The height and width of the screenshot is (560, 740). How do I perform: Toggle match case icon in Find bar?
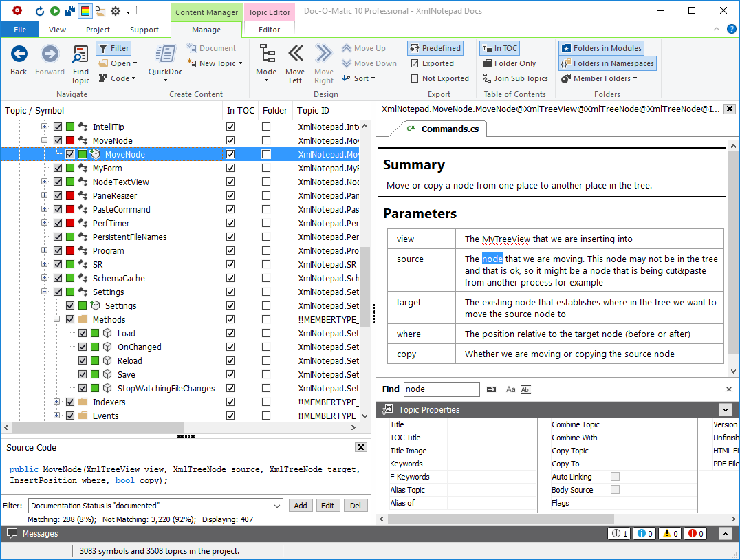point(510,389)
